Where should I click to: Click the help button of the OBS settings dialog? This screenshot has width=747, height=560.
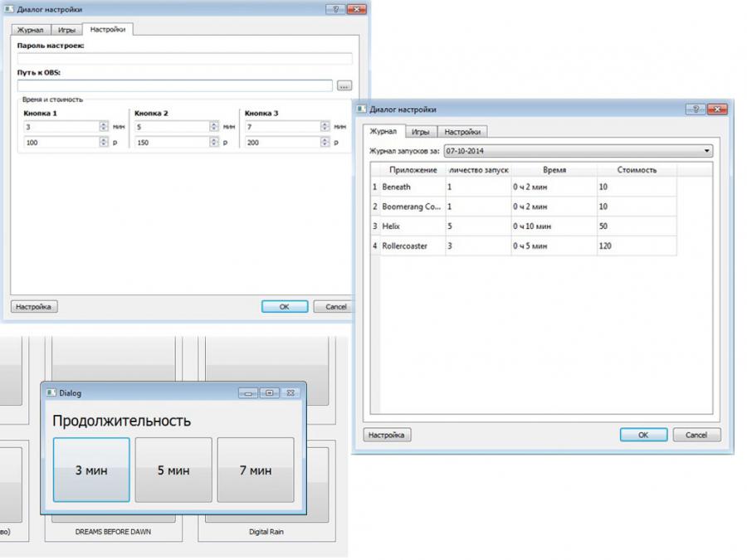coord(335,9)
